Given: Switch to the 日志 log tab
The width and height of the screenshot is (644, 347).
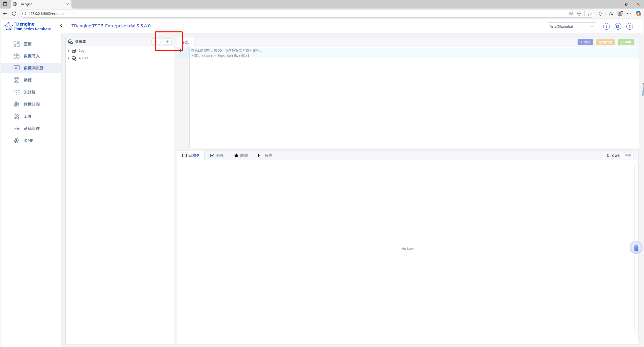Looking at the screenshot, I should pos(265,156).
